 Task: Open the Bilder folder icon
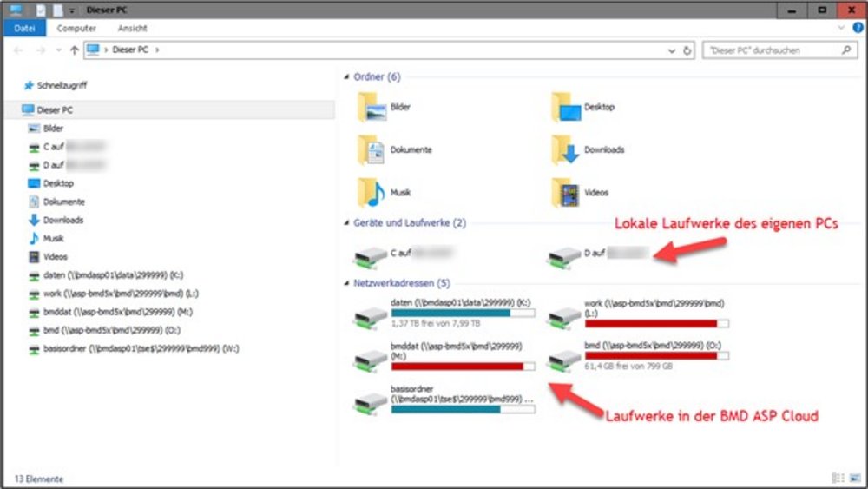(373, 108)
